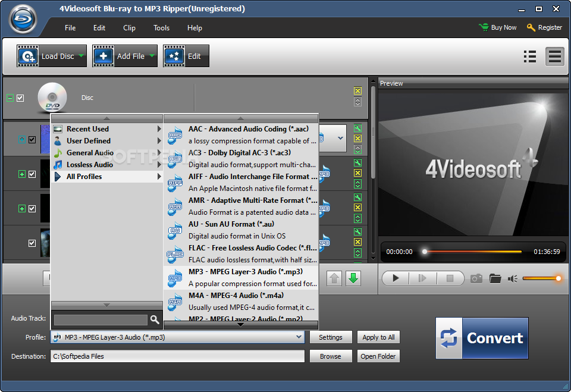Choose AU - Sun AU Format profile

(x=241, y=230)
